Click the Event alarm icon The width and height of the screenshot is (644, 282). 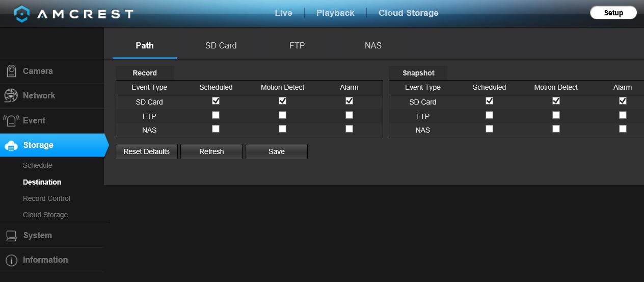11,120
